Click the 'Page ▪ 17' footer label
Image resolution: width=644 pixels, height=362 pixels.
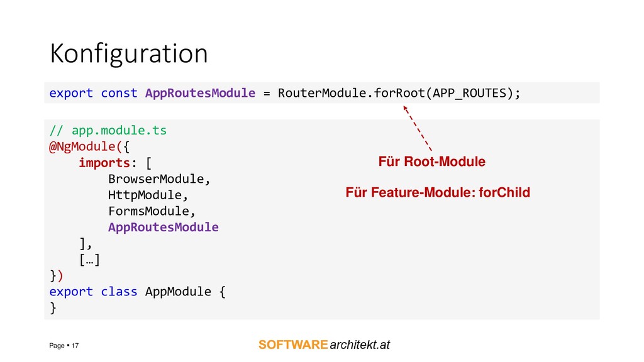tap(64, 346)
